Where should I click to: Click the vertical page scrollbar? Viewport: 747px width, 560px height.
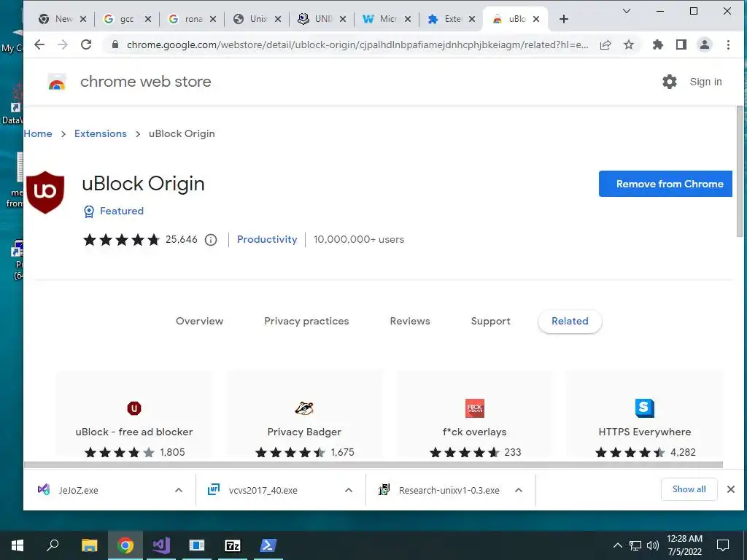tap(740, 171)
